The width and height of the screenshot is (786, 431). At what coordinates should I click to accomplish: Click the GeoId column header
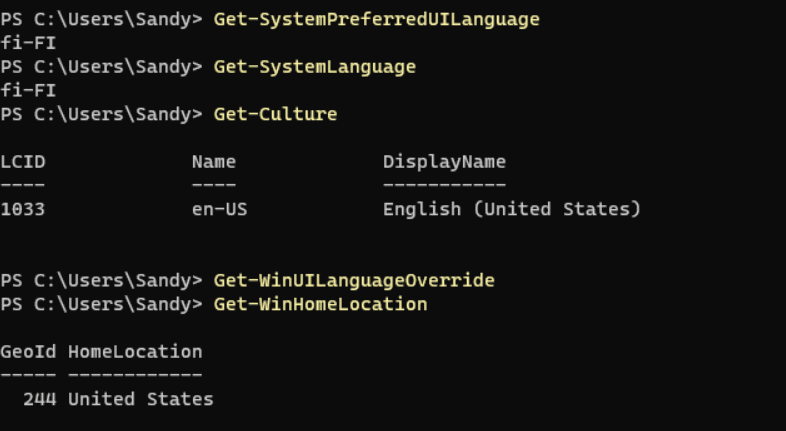point(29,352)
